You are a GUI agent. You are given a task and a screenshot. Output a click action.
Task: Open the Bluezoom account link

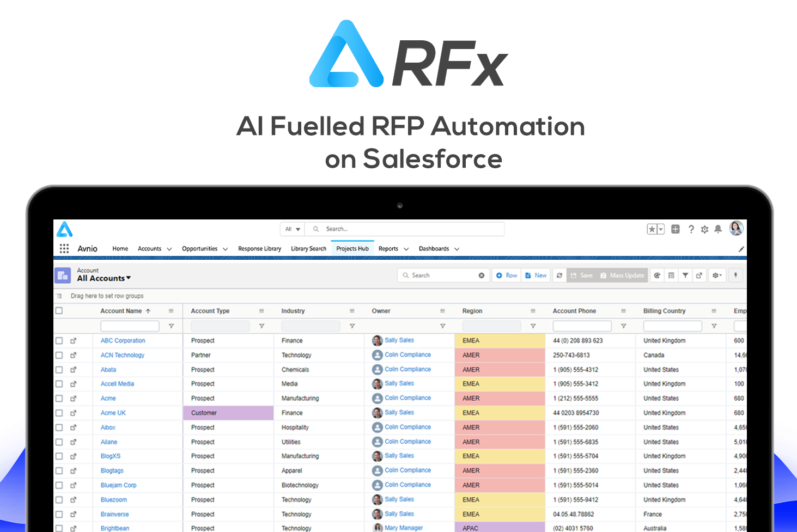click(x=113, y=499)
